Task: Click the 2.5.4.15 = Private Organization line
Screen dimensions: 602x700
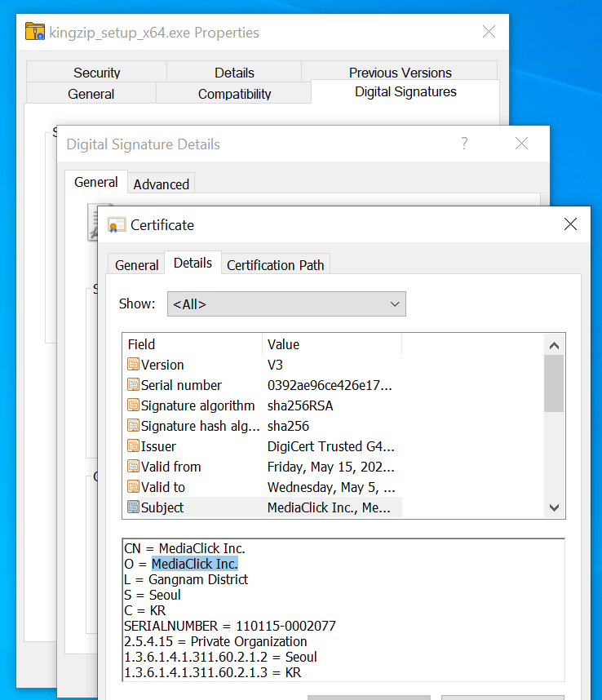Action: pos(215,641)
